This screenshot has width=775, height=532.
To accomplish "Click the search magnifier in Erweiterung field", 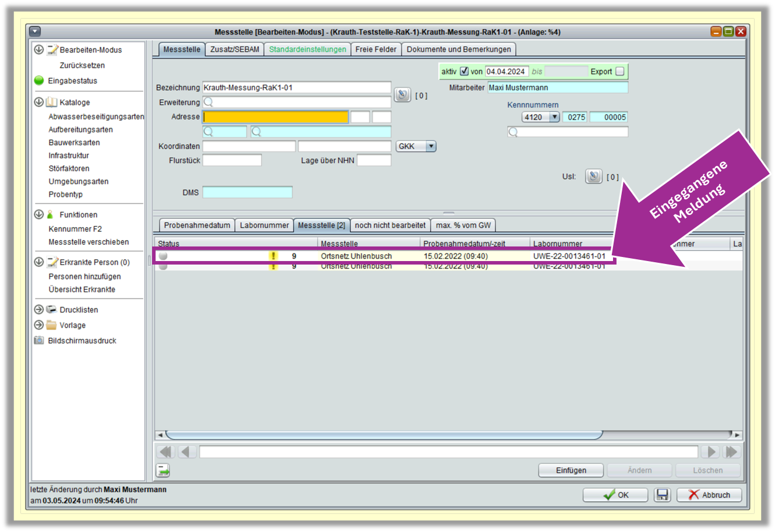I will pyautogui.click(x=209, y=103).
